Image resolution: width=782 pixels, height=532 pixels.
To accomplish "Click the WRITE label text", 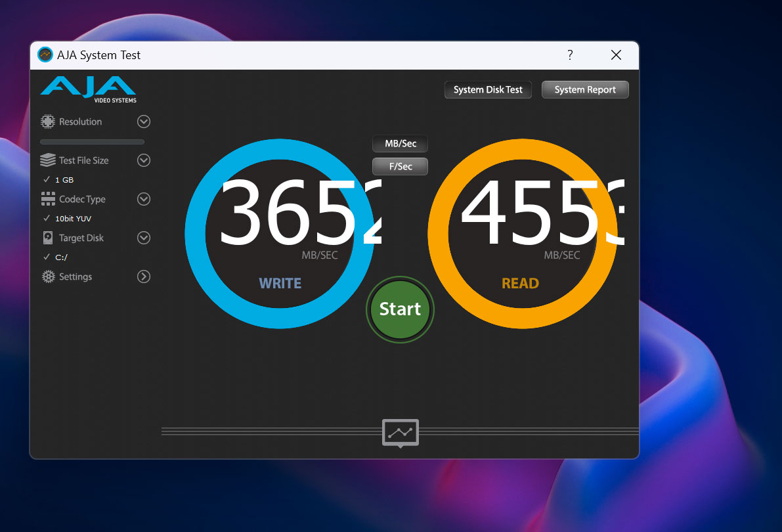I will click(280, 284).
